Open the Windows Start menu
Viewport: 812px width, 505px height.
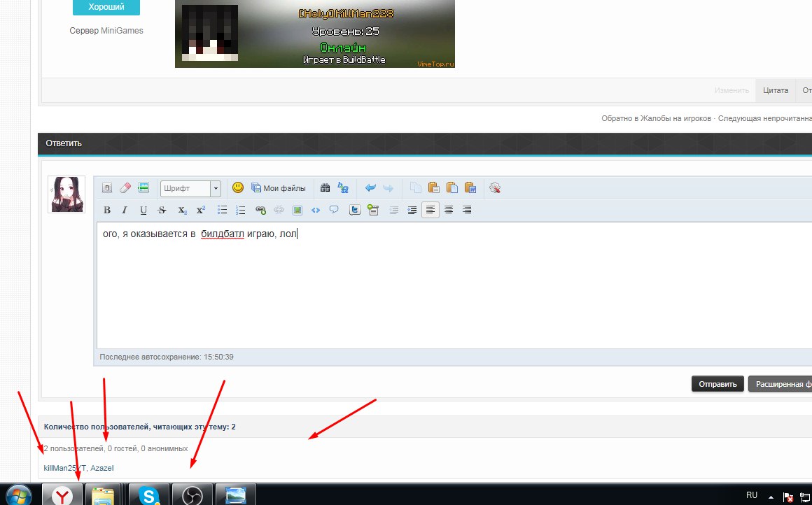coord(19,496)
